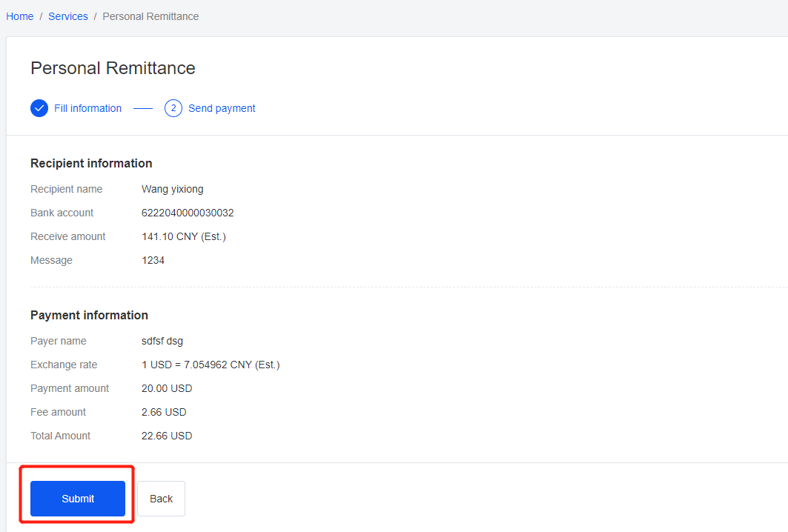The image size is (788, 532).
Task: Open the Home breadcrumb link
Action: coord(19,16)
